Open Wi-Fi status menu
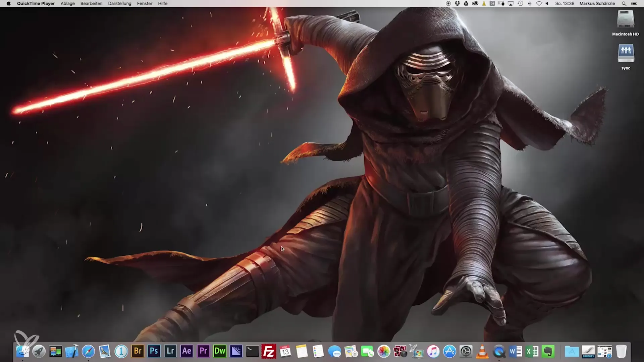Image resolution: width=644 pixels, height=362 pixels. [x=539, y=3]
